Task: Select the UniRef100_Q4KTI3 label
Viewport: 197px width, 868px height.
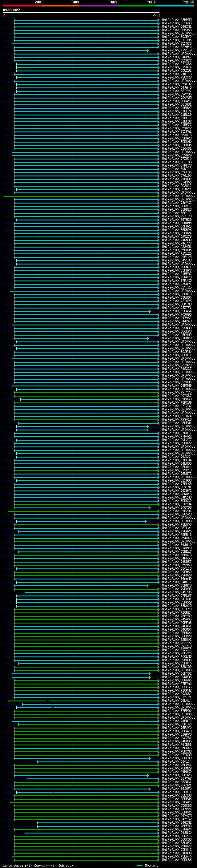Action: pyautogui.click(x=177, y=74)
